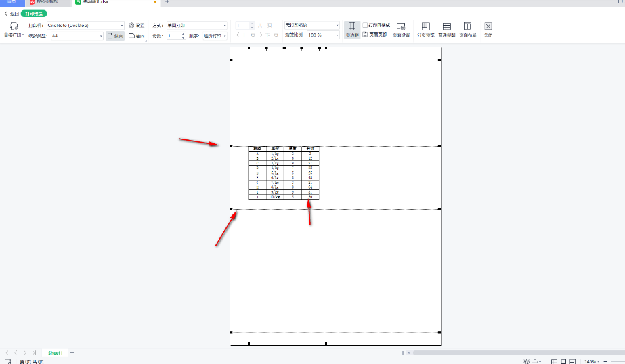Go back using the return (返回) arrow
This screenshot has width=625, height=364.
pyautogui.click(x=12, y=14)
